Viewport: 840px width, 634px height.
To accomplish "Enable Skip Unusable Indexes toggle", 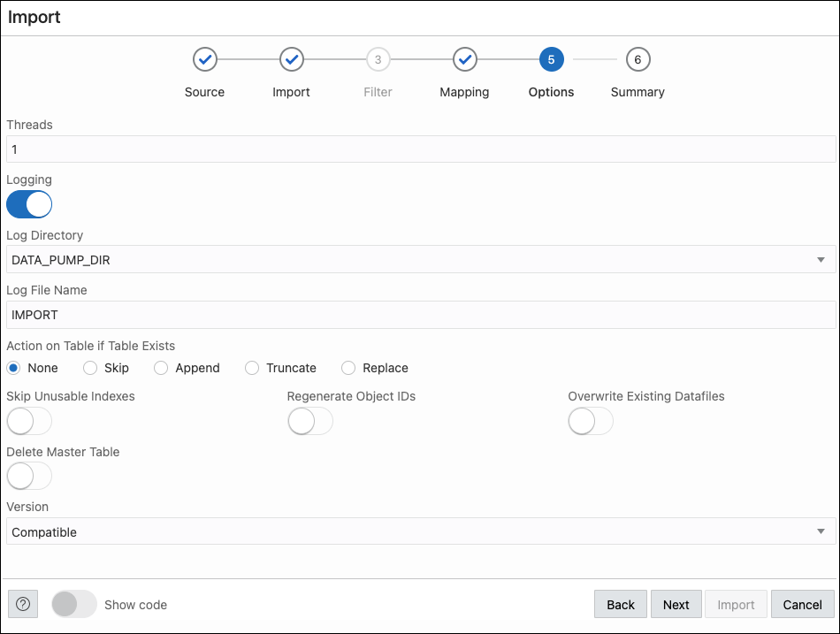I will tap(29, 422).
